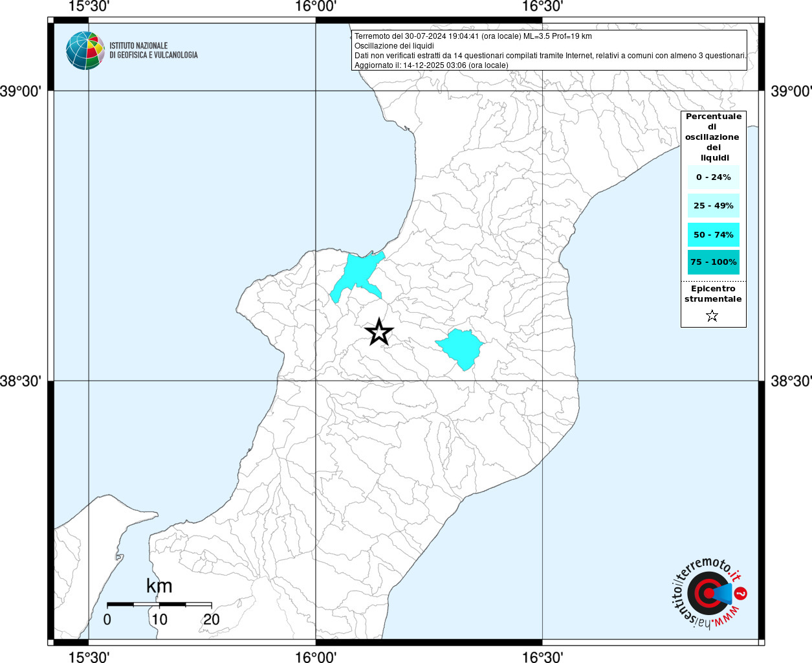812x663 pixels.
Task: Select the 50 - 74% legend swatch
Action: [x=714, y=234]
